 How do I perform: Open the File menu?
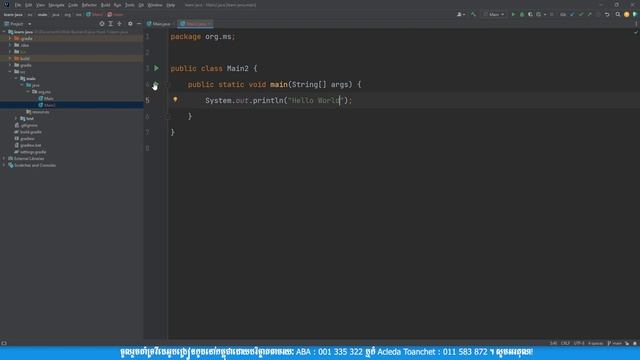tap(18, 5)
